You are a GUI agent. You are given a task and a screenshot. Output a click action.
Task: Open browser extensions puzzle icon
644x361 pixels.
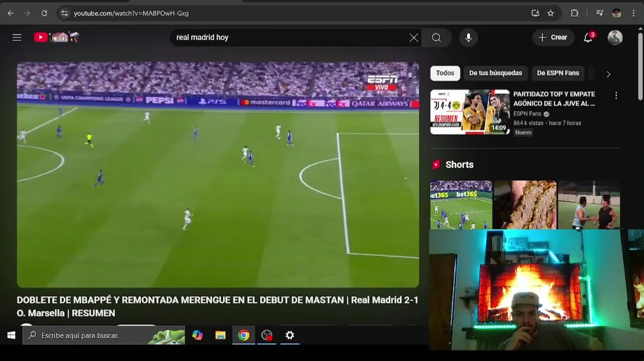pyautogui.click(x=575, y=14)
